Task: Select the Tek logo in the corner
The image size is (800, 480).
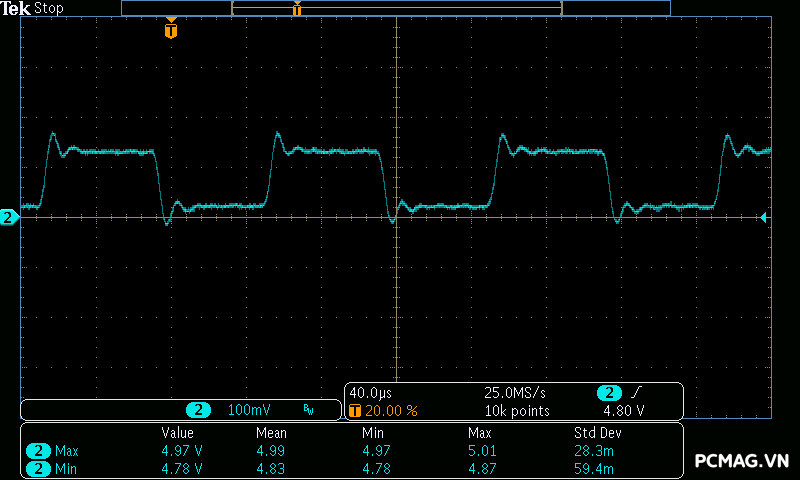Action: pos(17,8)
